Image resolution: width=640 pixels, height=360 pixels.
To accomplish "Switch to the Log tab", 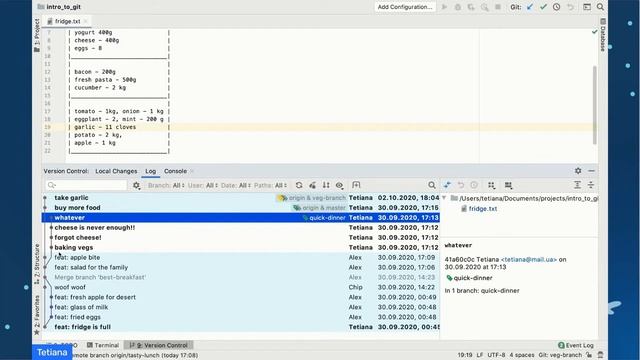I will click(151, 171).
